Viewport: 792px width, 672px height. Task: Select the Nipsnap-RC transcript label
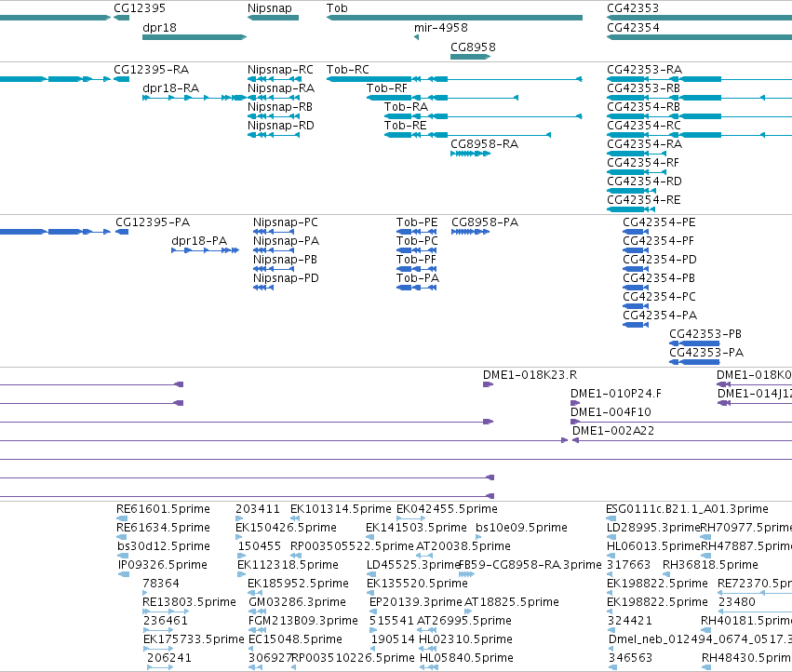(280, 70)
